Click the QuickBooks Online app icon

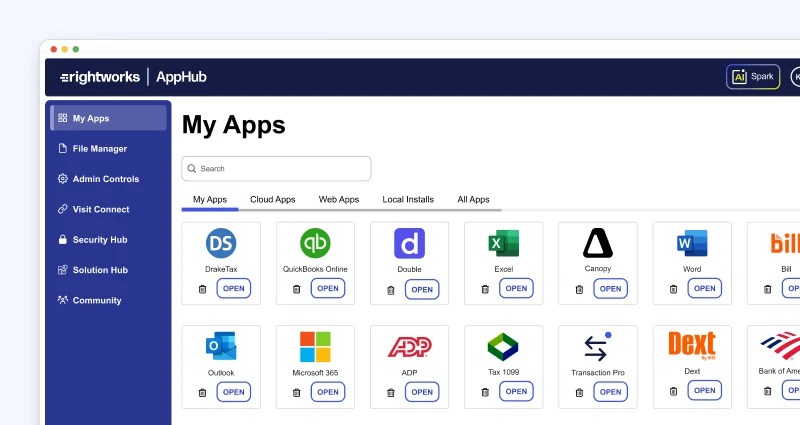(315, 243)
